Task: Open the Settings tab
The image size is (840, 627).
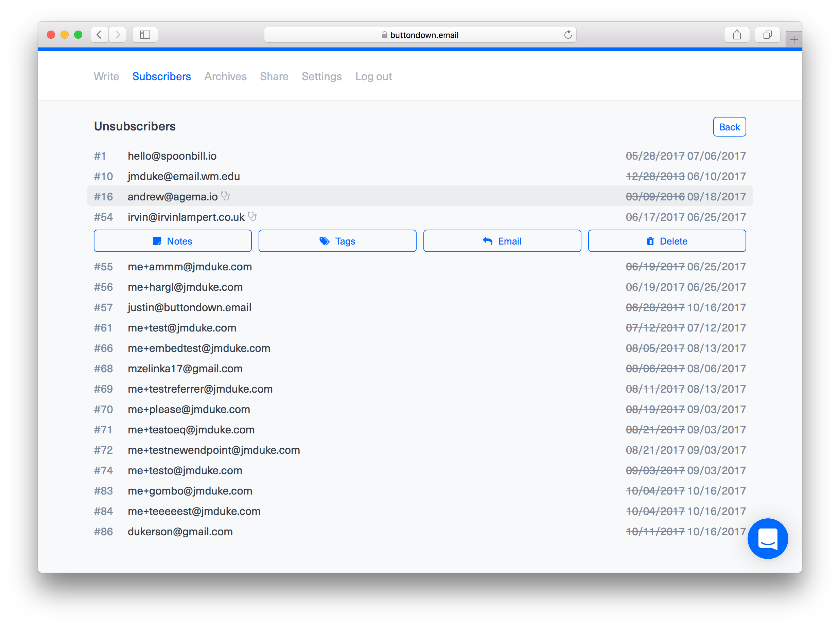Action: 322,77
